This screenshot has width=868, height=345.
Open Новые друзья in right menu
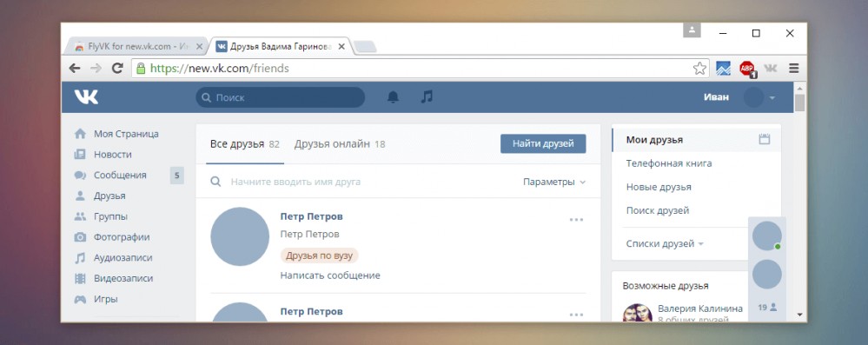point(659,187)
